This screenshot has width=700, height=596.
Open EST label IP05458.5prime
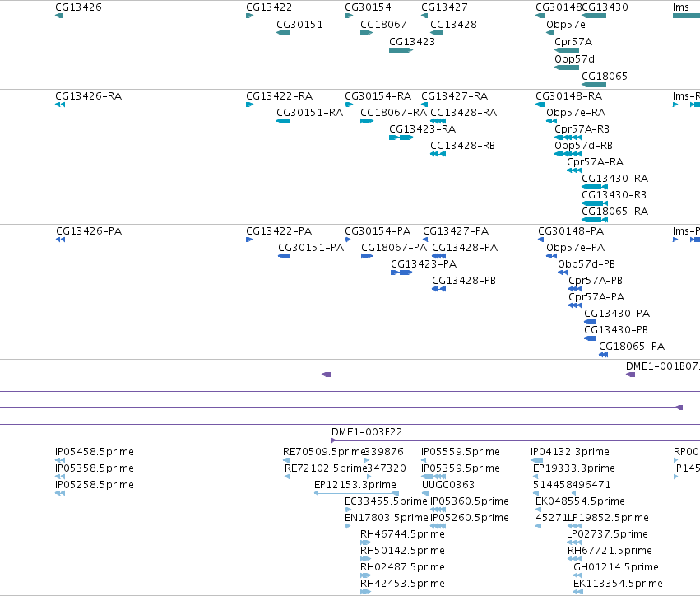(x=95, y=452)
